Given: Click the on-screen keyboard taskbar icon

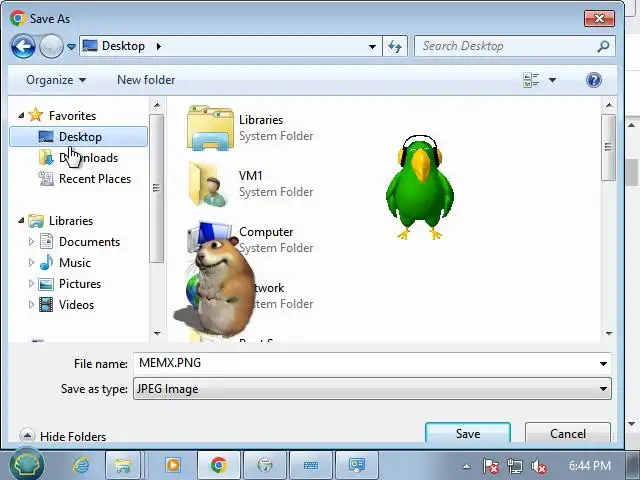Looking at the screenshot, I should coord(311,465).
